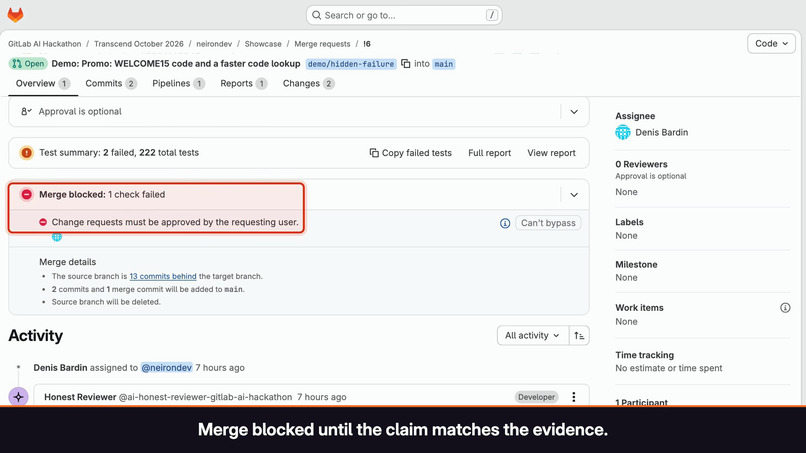The image size is (806, 453).
Task: Switch to the Reports tab
Action: 244,83
